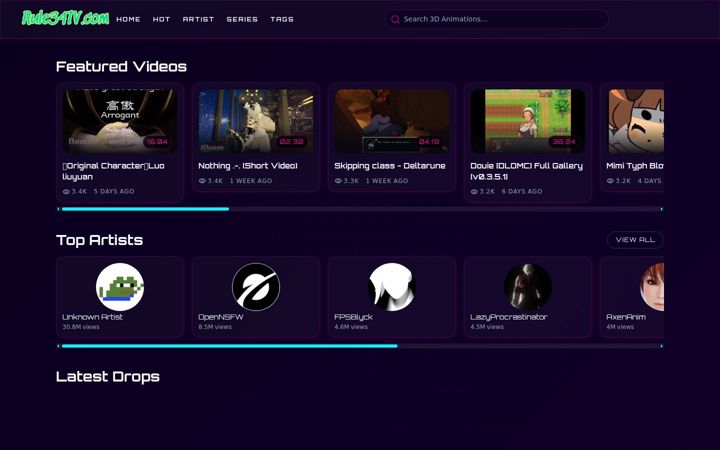Click the Top Artists horizontal scrollbar thumb

coord(230,346)
